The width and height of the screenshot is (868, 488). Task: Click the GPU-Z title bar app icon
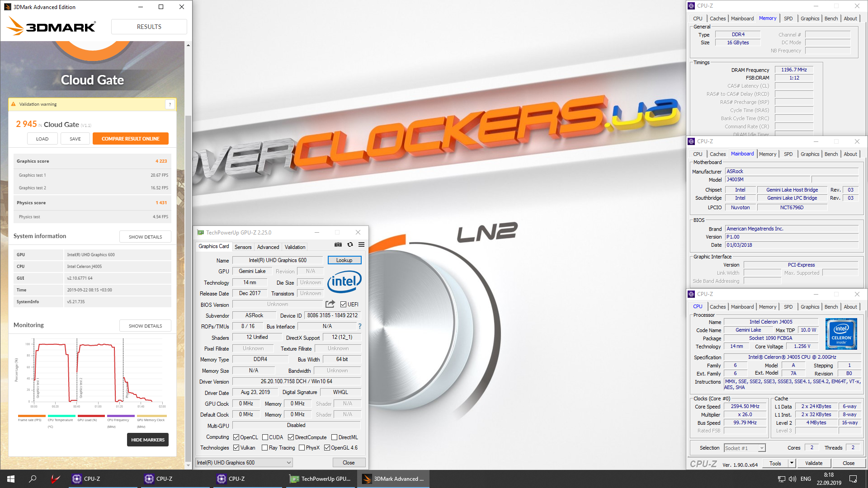pyautogui.click(x=200, y=232)
